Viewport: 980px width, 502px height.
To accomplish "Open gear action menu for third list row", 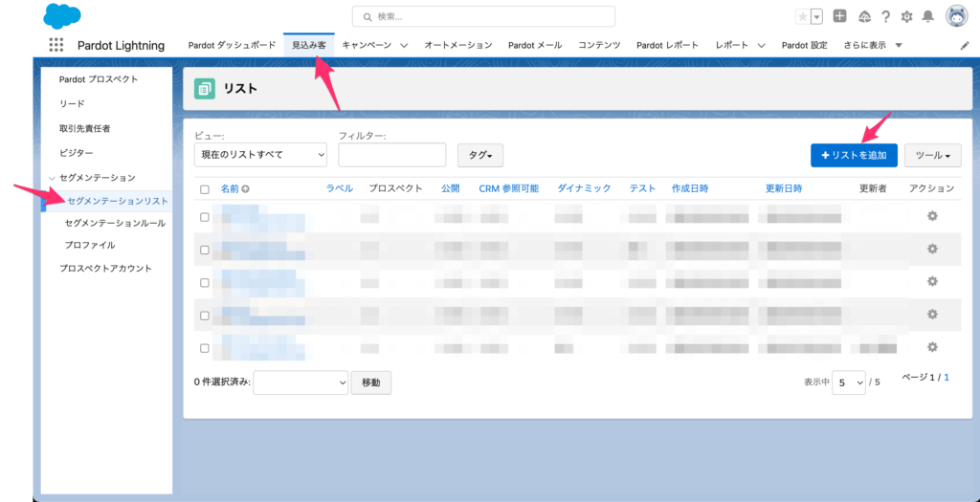I will pyautogui.click(x=932, y=281).
